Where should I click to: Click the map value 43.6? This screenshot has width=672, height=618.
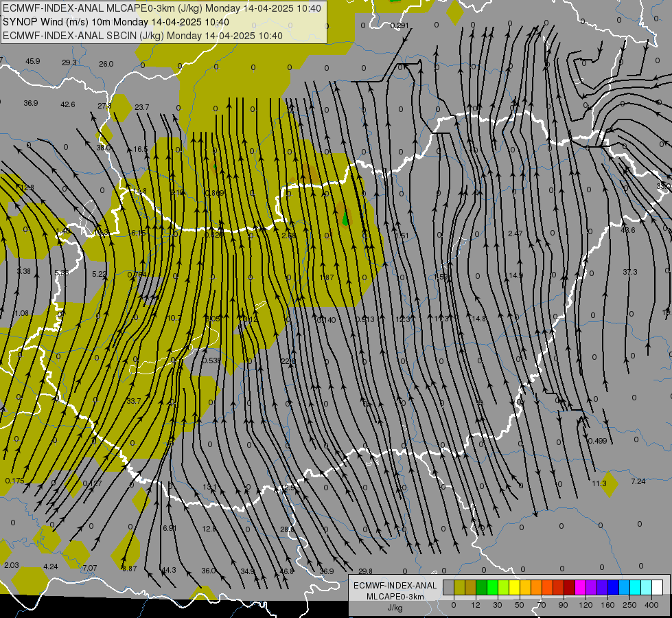pos(628,230)
